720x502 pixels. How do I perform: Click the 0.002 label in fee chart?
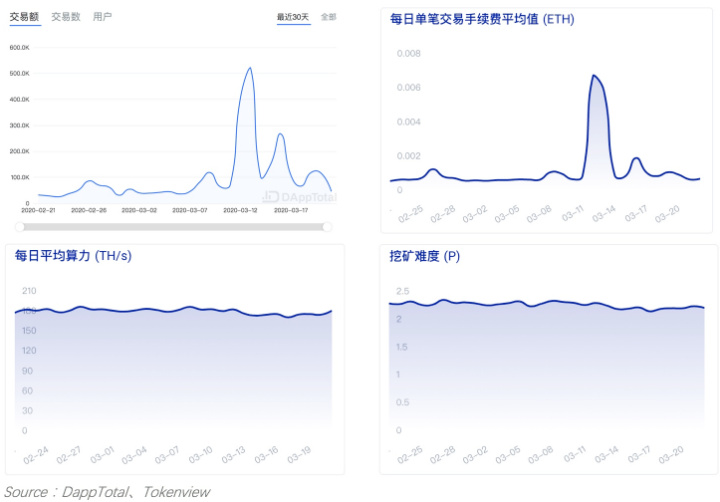tap(409, 156)
